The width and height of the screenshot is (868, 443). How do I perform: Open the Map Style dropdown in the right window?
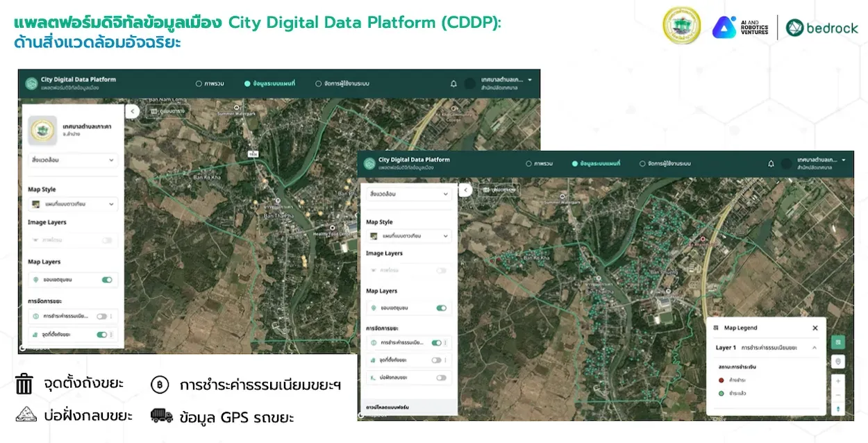[x=408, y=236]
